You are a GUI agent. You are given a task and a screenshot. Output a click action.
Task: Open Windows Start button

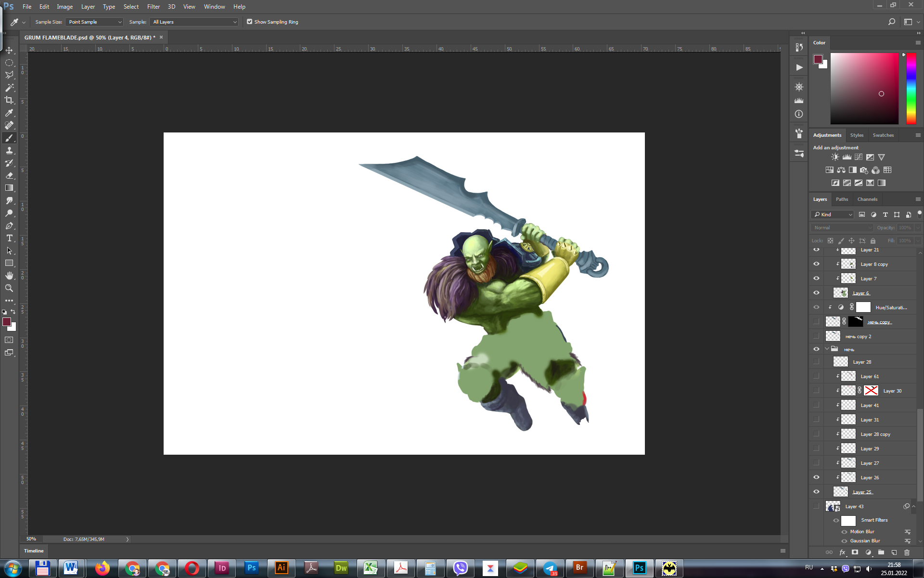[x=13, y=568]
